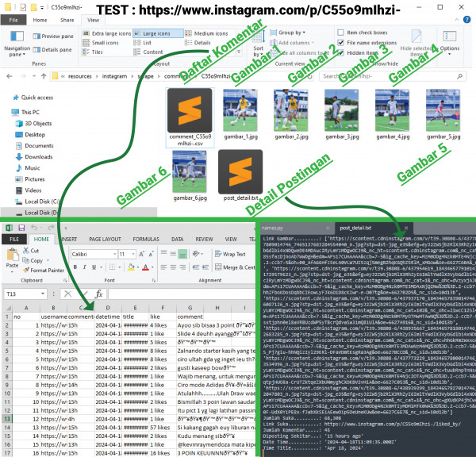Image resolution: width=476 pixels, height=457 pixels.
Task: Open Excel PAGE LAYOUT tab
Action: (105, 239)
